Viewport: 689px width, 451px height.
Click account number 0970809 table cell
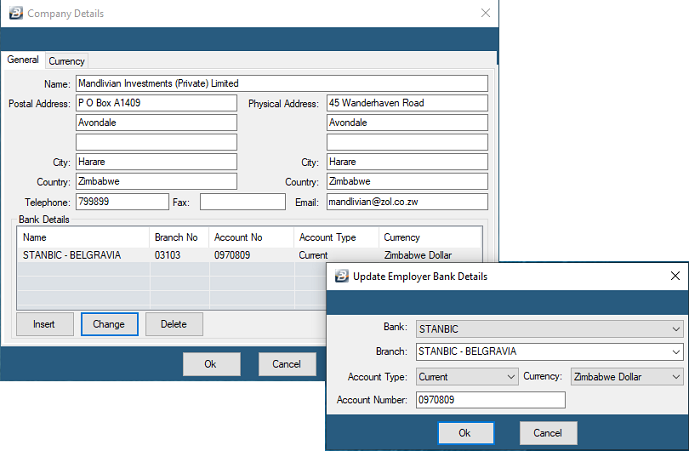(x=232, y=255)
